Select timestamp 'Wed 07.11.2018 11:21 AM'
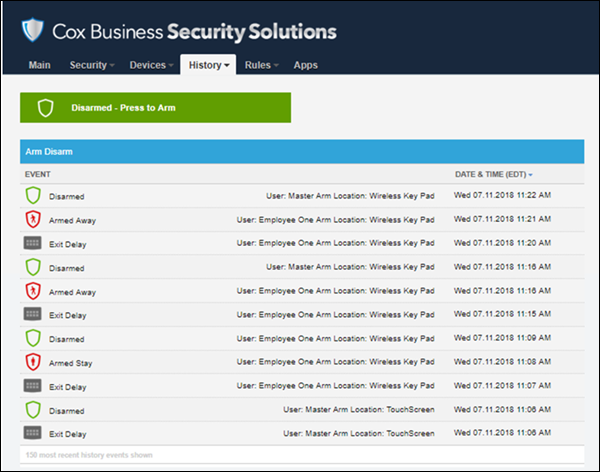Screen dimensions: 600x472 click(x=502, y=219)
